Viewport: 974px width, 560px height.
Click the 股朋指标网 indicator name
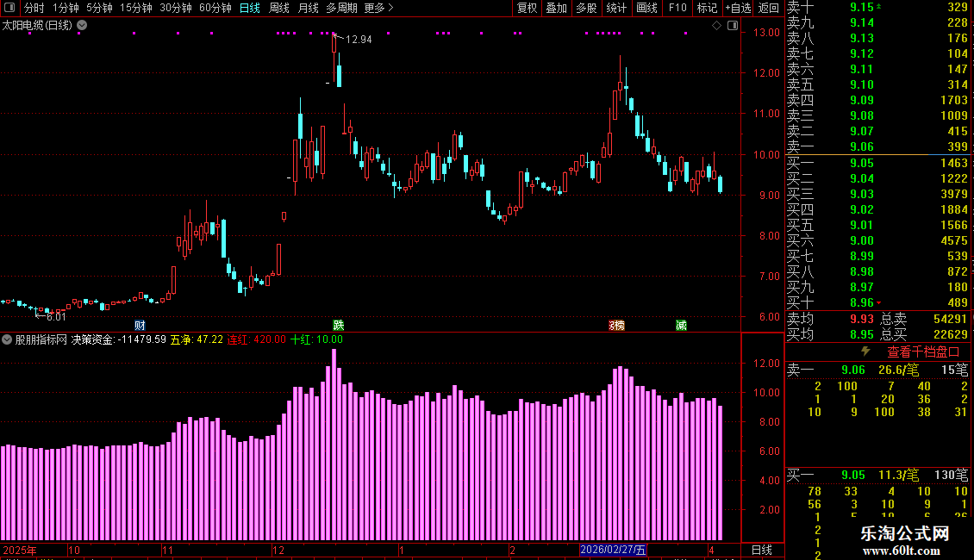click(41, 339)
